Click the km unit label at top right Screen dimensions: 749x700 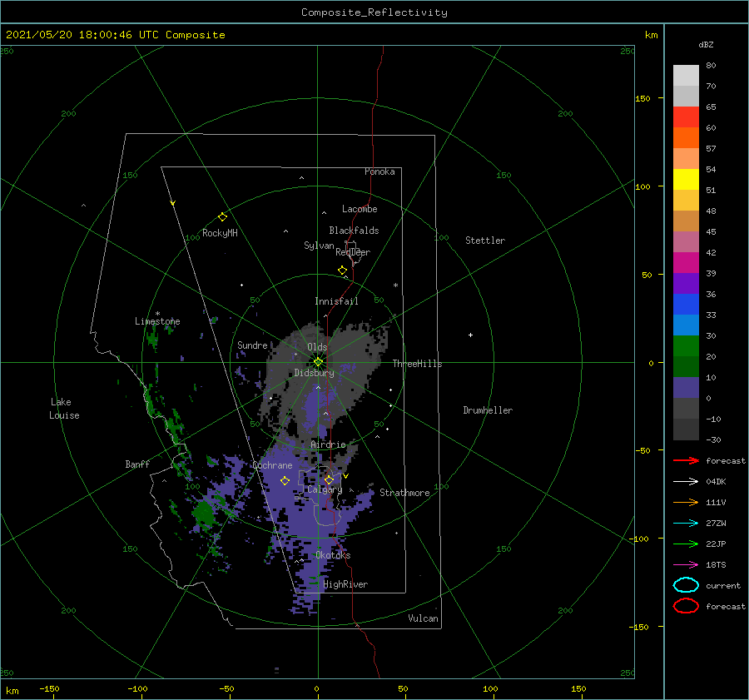[652, 35]
